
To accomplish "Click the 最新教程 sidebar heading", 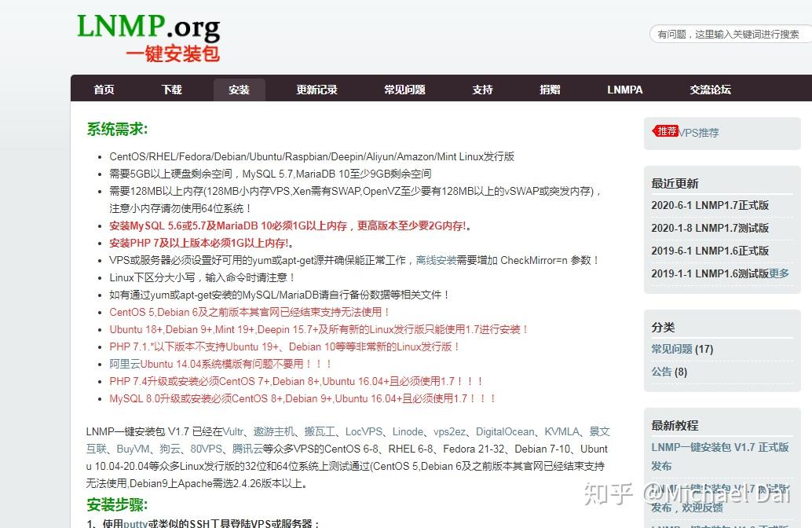I will tap(675, 425).
